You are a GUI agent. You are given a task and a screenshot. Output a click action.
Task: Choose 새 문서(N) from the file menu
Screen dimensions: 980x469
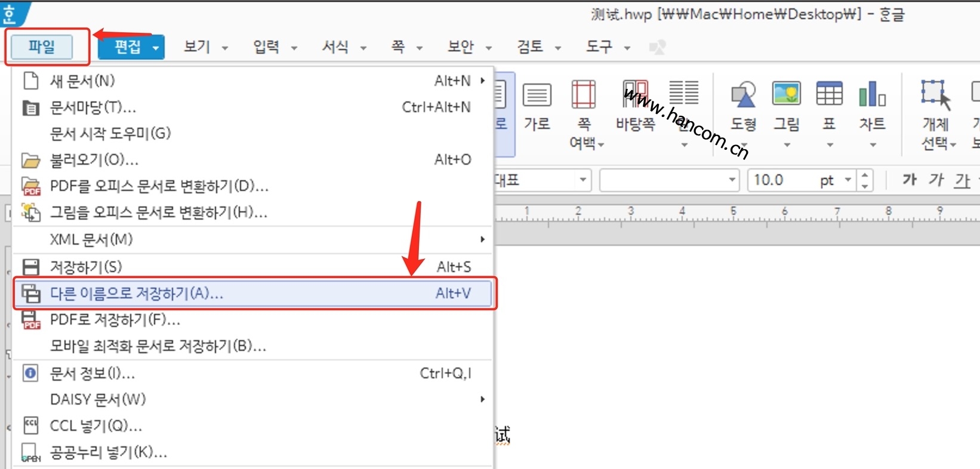coord(252,81)
